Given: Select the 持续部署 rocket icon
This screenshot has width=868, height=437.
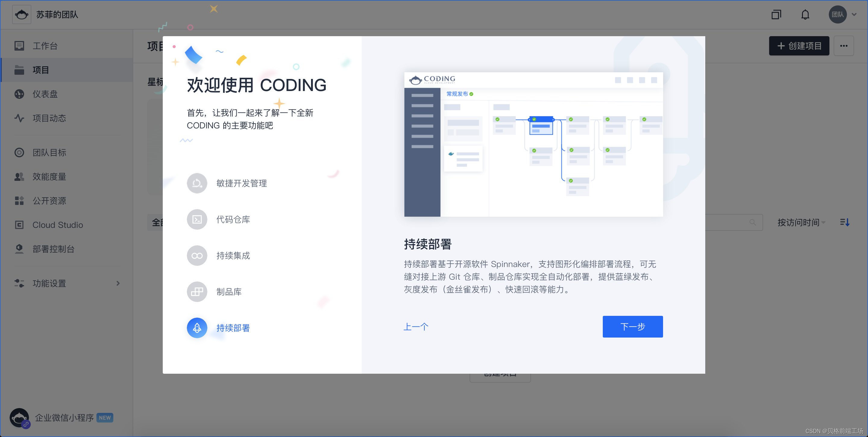Looking at the screenshot, I should coord(197,328).
